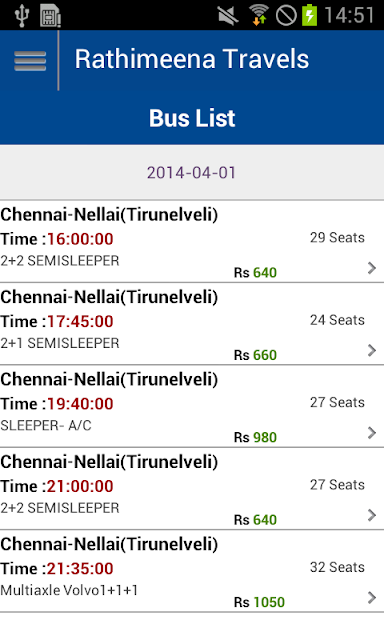Tap the battery charging icon
Image resolution: width=384 pixels, height=640 pixels.
point(309,15)
